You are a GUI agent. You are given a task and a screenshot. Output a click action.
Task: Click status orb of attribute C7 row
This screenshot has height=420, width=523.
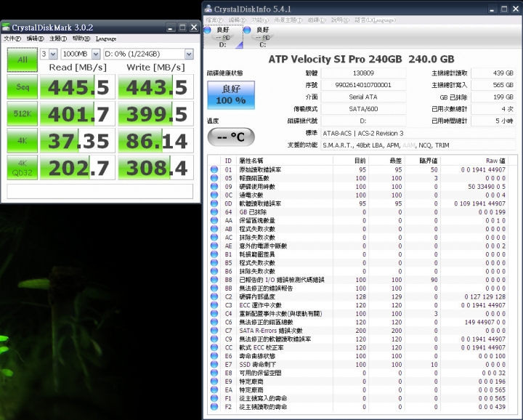click(x=214, y=331)
